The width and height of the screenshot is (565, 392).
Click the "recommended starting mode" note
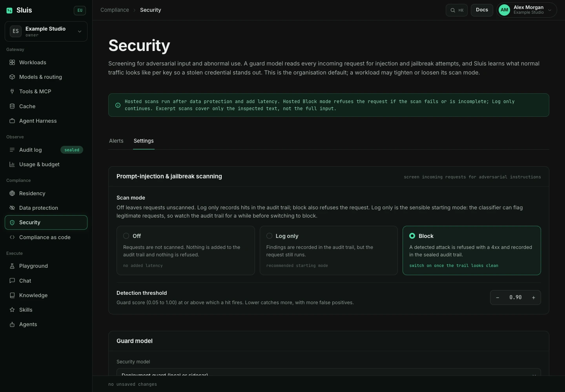pyautogui.click(x=297, y=266)
